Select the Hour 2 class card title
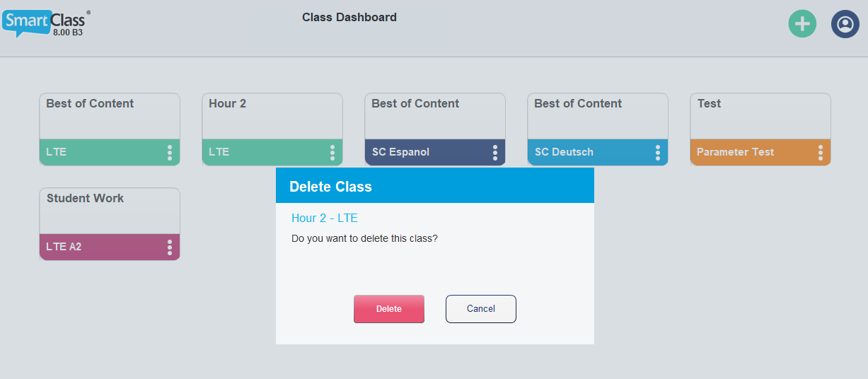 click(x=228, y=103)
